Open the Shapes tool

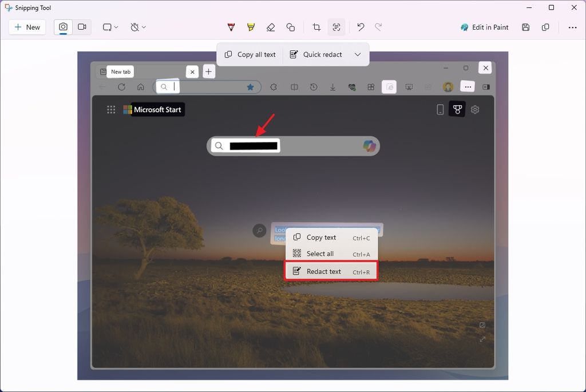[290, 27]
